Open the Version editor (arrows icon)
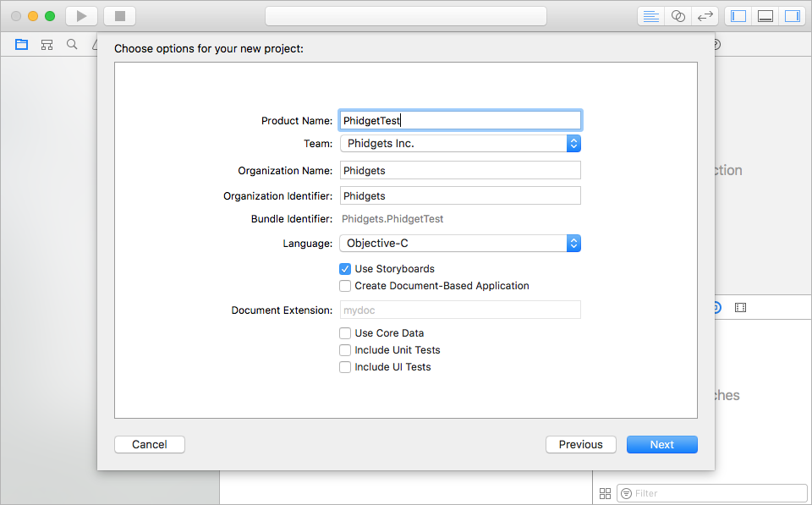Viewport: 812px width, 505px height. click(705, 16)
